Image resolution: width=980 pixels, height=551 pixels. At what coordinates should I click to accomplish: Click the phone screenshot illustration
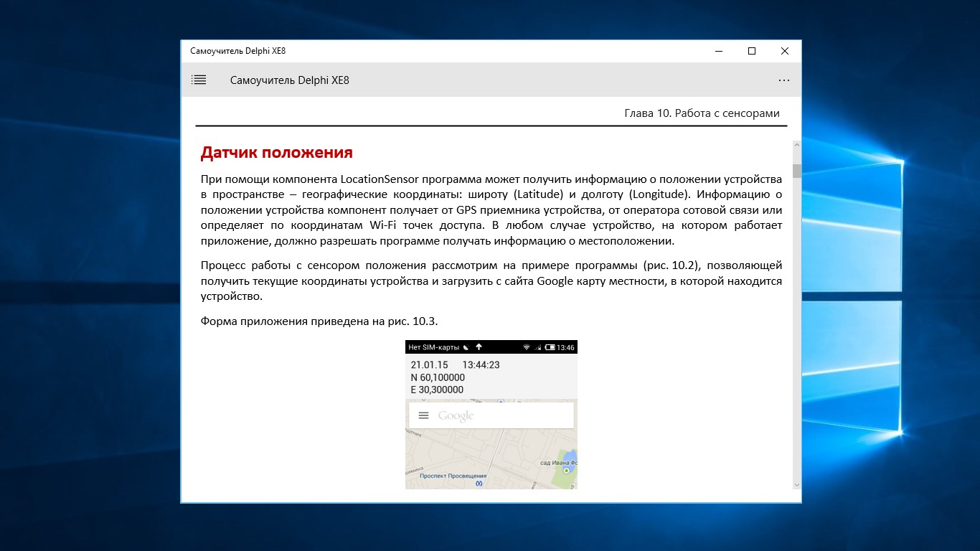491,415
